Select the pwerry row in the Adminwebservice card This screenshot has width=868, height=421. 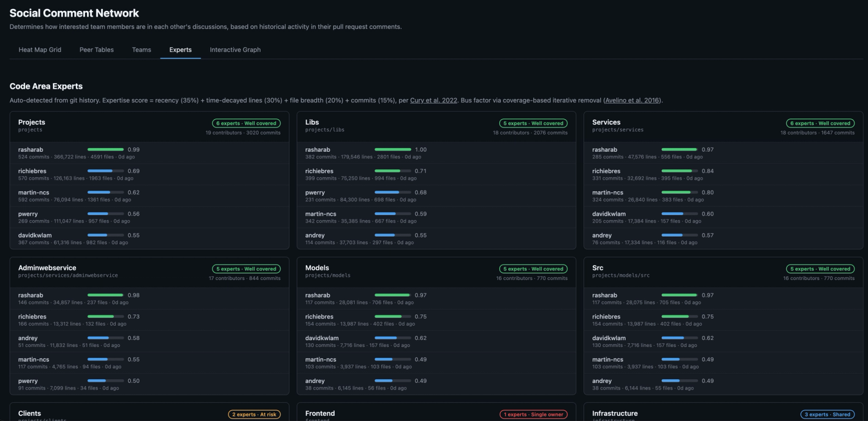click(150, 384)
